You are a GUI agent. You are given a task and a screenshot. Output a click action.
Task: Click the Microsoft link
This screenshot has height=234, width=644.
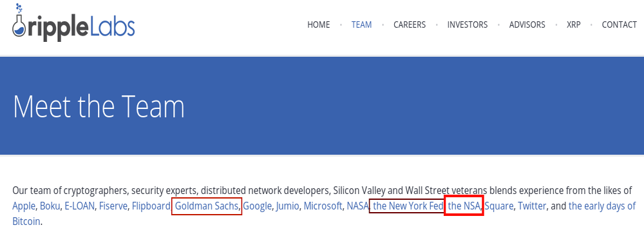(323, 206)
